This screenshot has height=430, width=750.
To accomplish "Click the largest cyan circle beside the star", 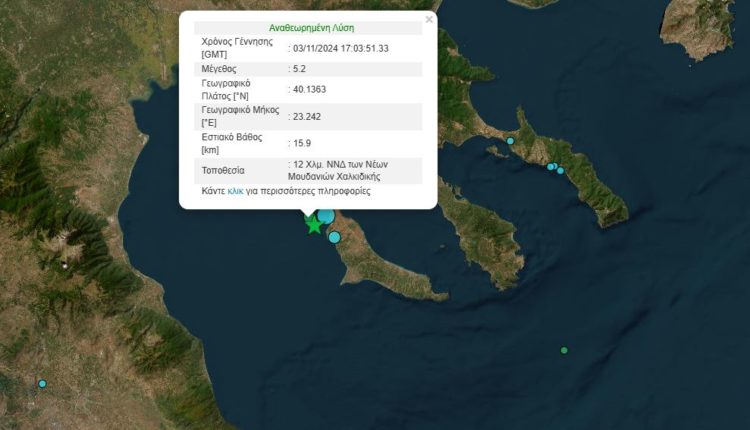I will point(326,215).
